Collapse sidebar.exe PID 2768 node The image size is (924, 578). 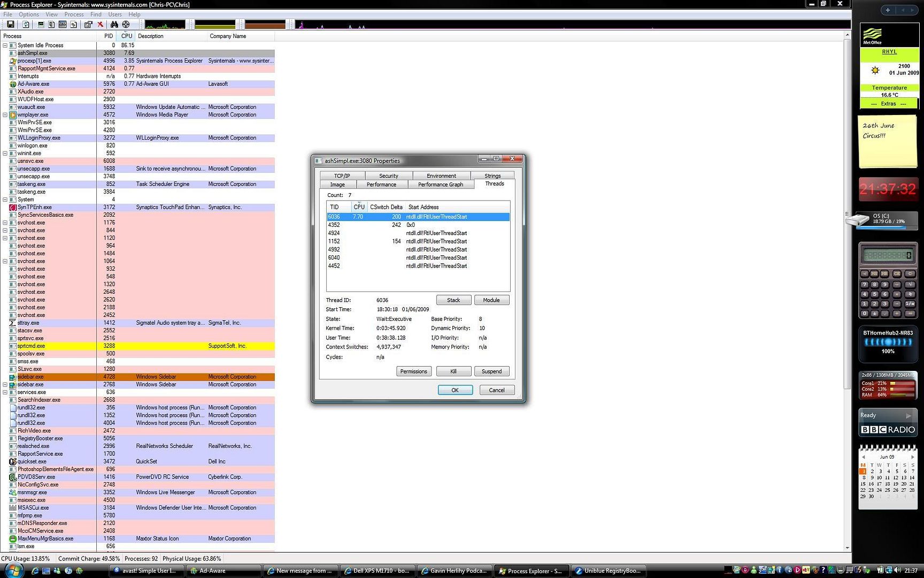(5, 385)
